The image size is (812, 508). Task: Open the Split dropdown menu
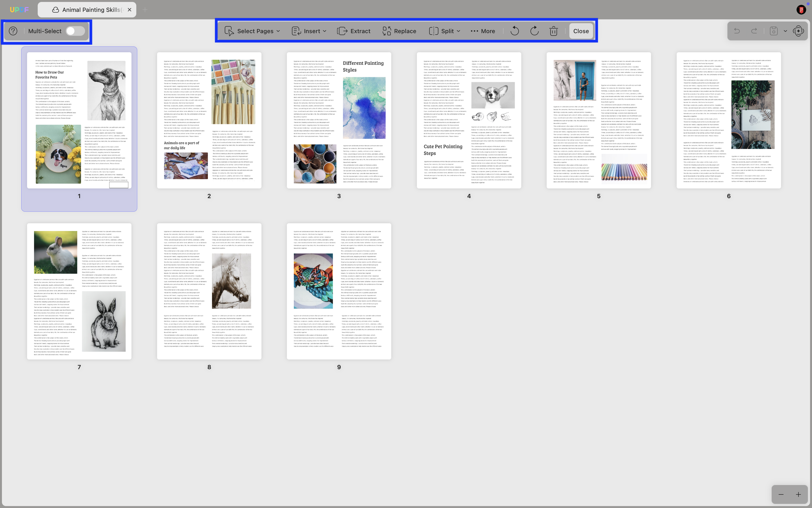(445, 31)
